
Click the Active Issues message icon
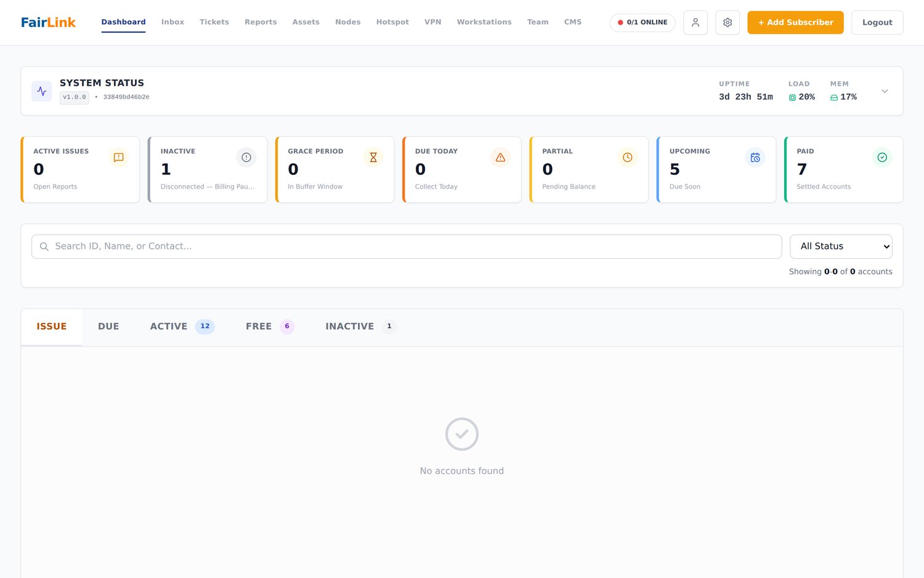tap(119, 158)
